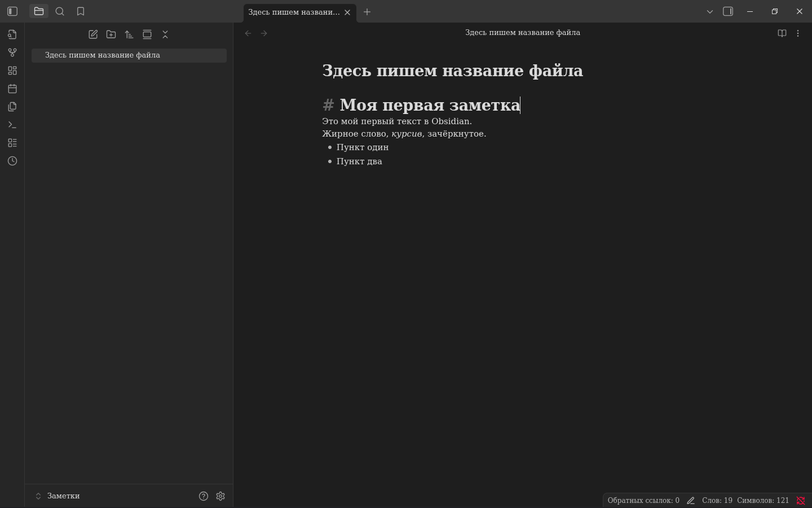Open the command palette ribbon icon
812x508 pixels.
click(x=12, y=125)
